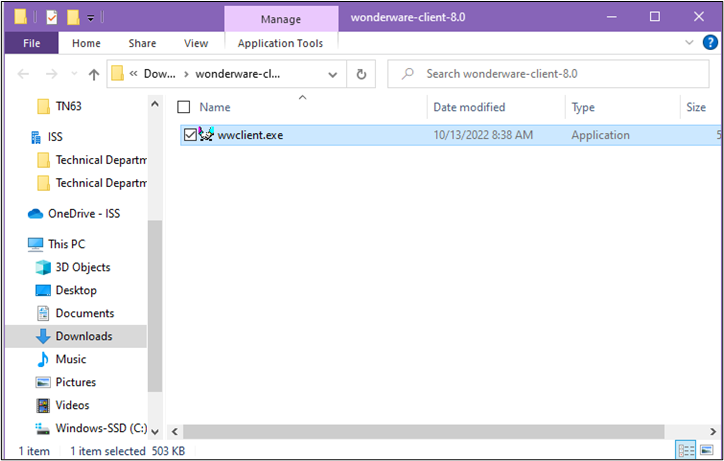Open Help with the question mark icon
724x461 pixels.
710,42
